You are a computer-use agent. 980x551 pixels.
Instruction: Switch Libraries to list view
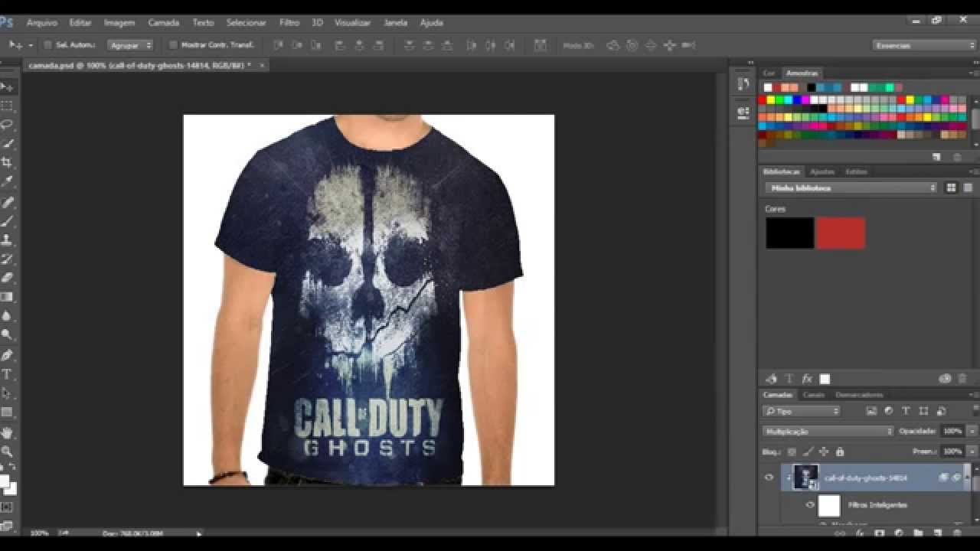pyautogui.click(x=969, y=187)
